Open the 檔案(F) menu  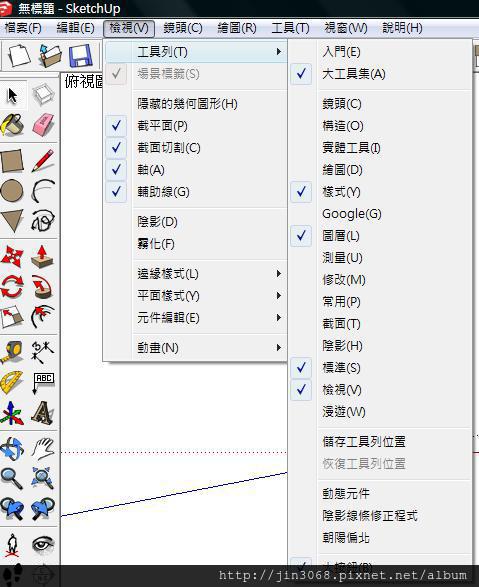click(23, 28)
